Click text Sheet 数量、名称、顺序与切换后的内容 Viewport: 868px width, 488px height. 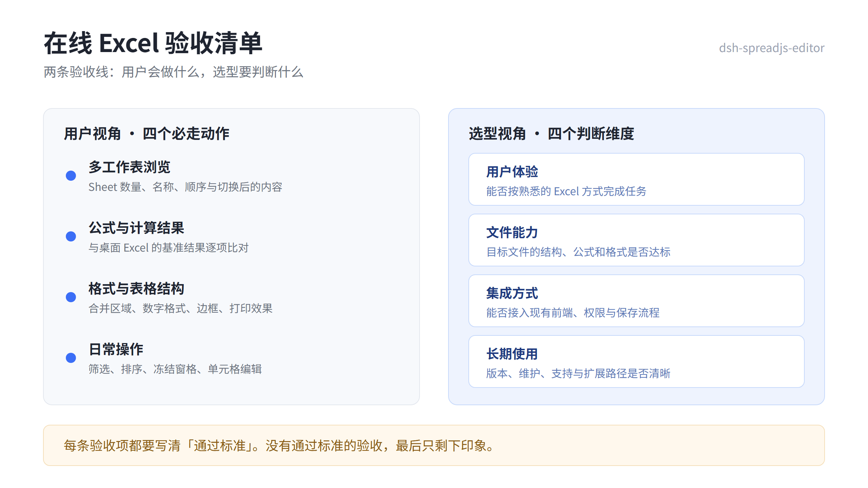pos(185,187)
